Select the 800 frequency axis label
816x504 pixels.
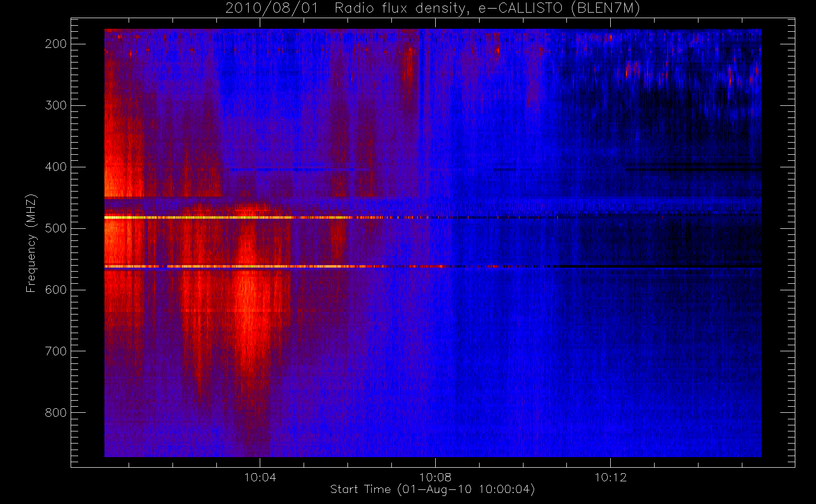pyautogui.click(x=55, y=413)
